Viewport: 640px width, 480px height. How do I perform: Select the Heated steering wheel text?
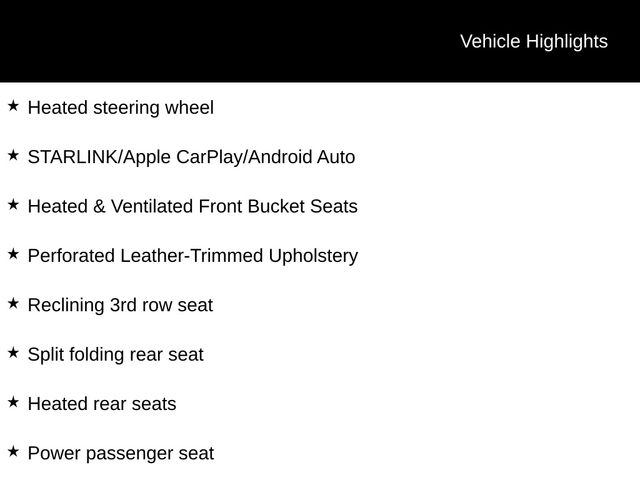tap(120, 107)
